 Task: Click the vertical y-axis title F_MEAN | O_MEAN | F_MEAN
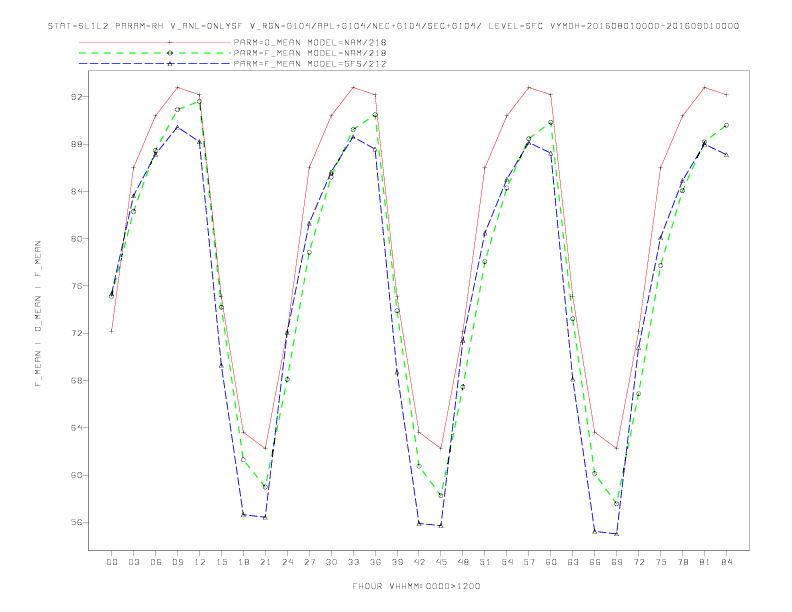coord(38,314)
